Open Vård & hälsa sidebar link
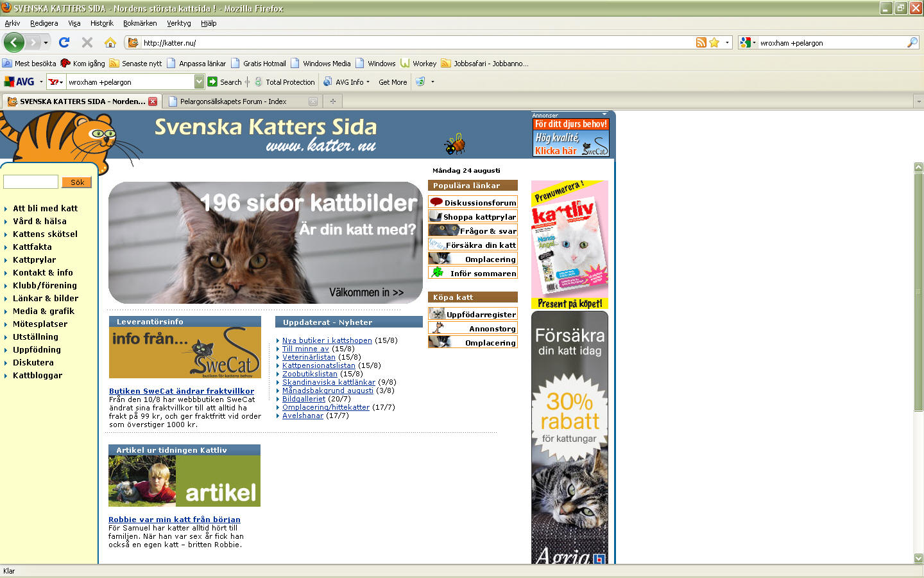Screen dimensions: 924x578 [x=40, y=221]
